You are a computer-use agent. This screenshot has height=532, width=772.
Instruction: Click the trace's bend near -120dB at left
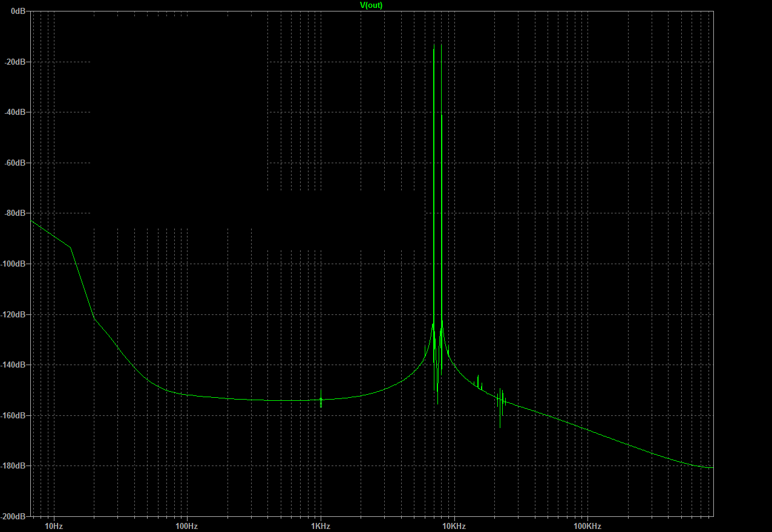point(94,317)
